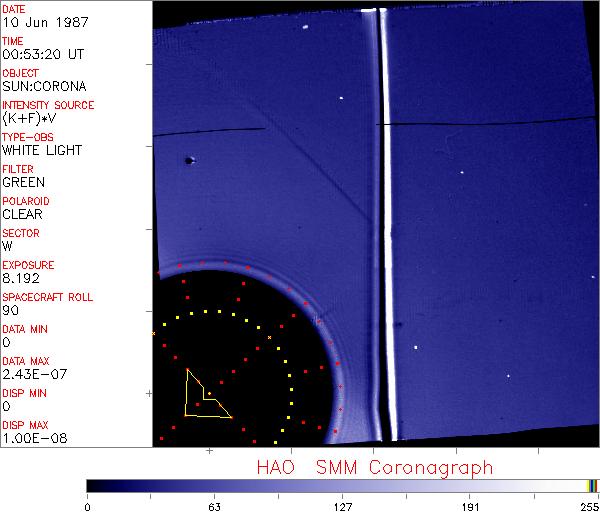Select the SUN:CORONA object value
The image size is (600, 512).
coord(35,86)
